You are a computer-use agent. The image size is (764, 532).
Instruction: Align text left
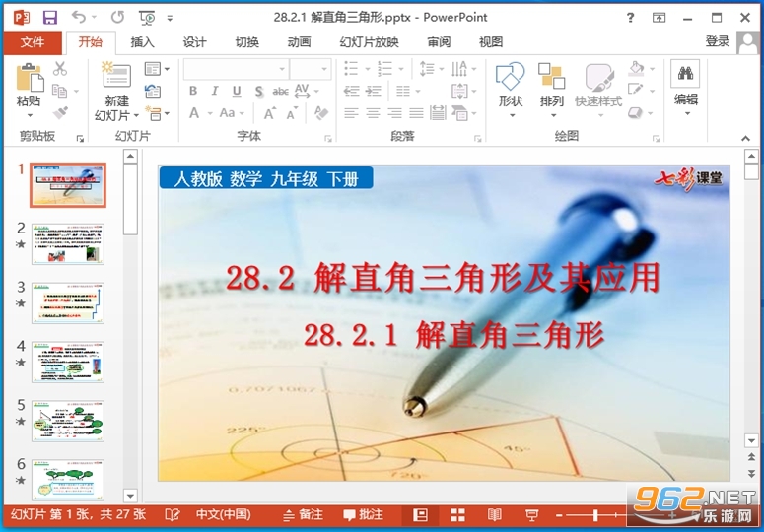(351, 113)
